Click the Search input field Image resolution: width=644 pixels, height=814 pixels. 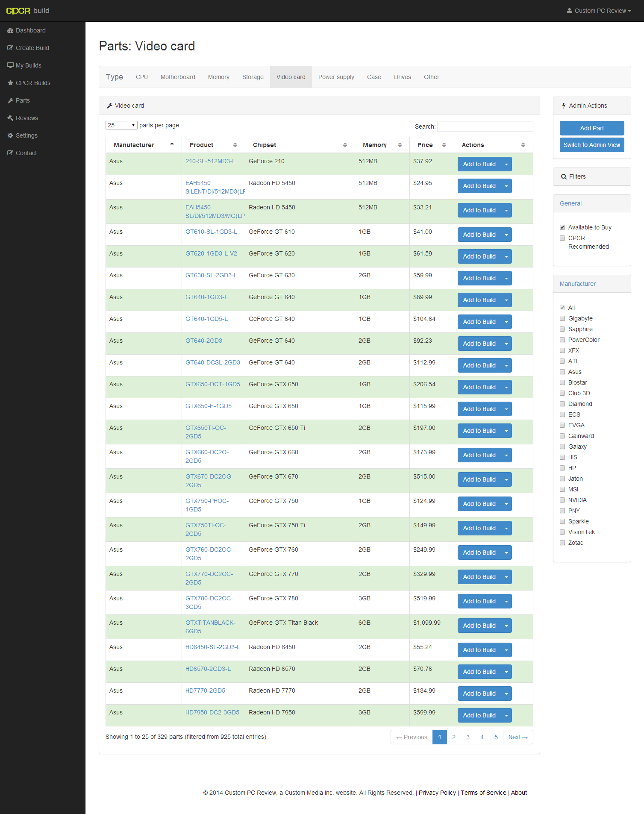[485, 126]
